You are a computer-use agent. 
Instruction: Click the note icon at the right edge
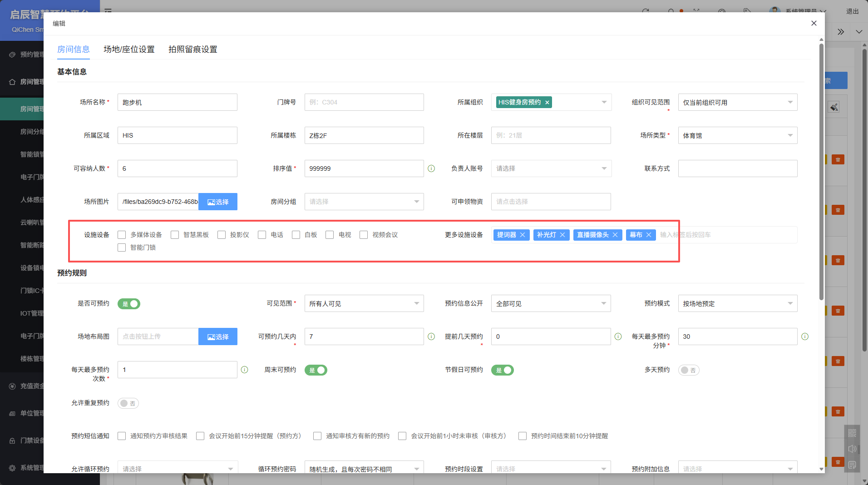852,465
